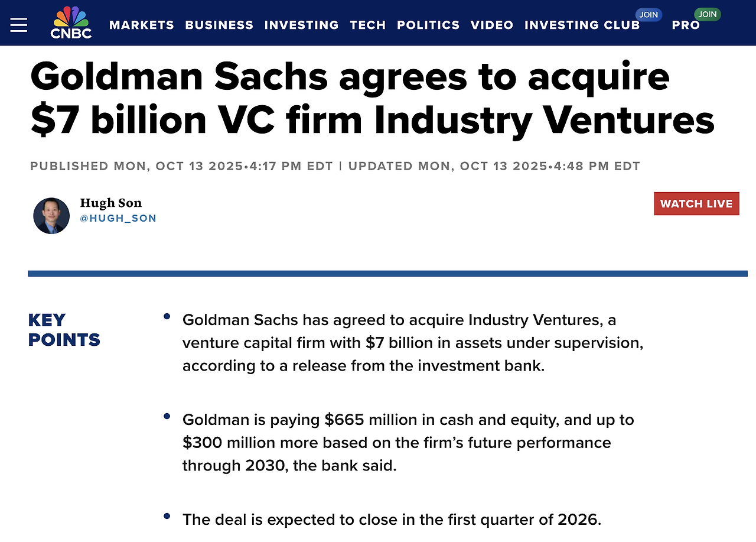Open the Tech section
This screenshot has height=542, width=756.
tap(367, 25)
